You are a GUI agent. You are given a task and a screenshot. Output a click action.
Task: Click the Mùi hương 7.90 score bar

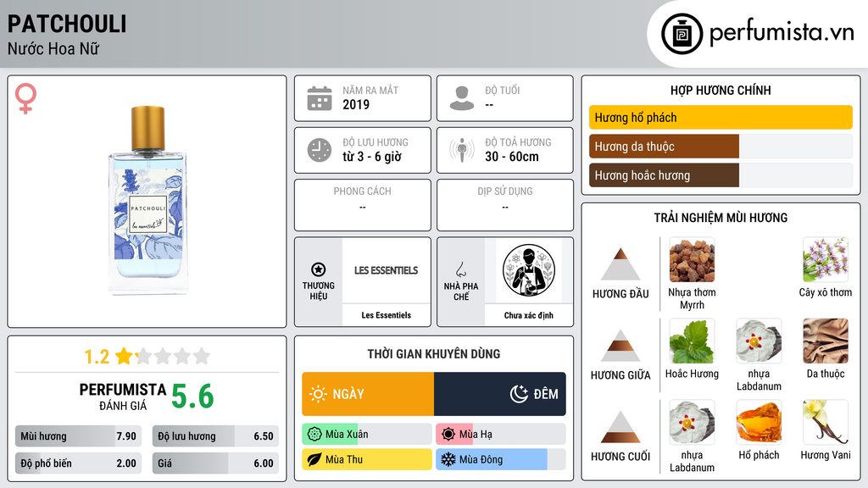pyautogui.click(x=78, y=436)
